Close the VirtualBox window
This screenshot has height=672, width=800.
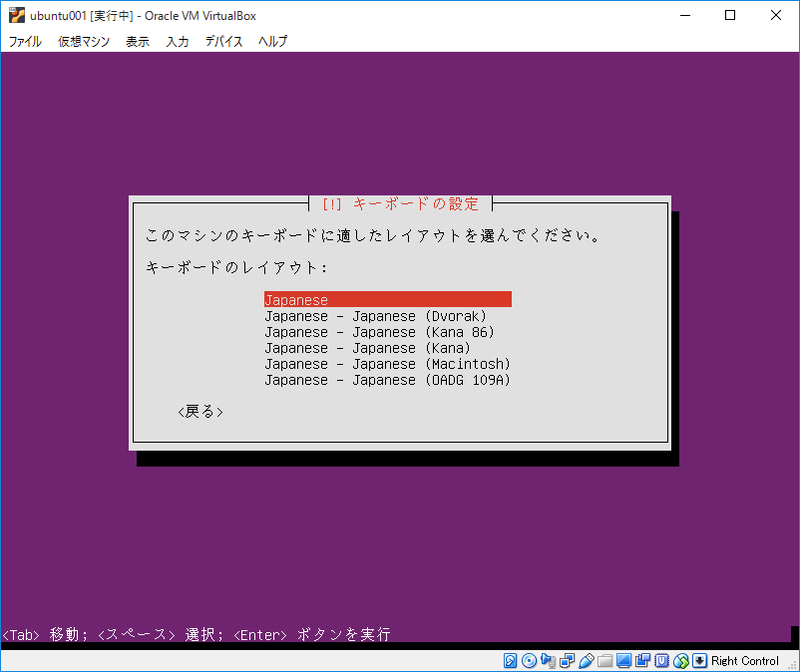coord(775,15)
